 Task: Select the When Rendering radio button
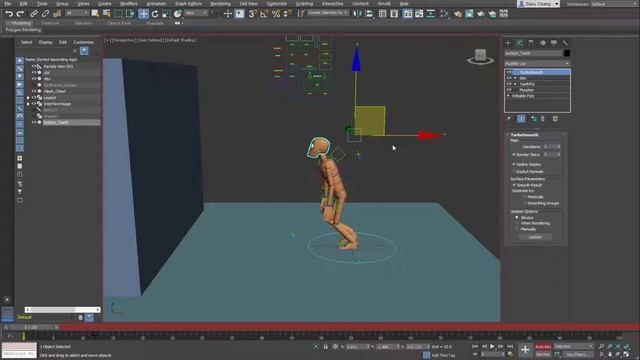(517, 223)
